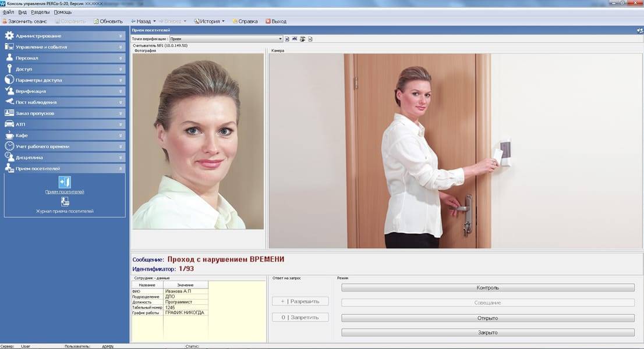The width and height of the screenshot is (644, 349).
Task: Expand the Персонал section chevron
Action: [121, 58]
